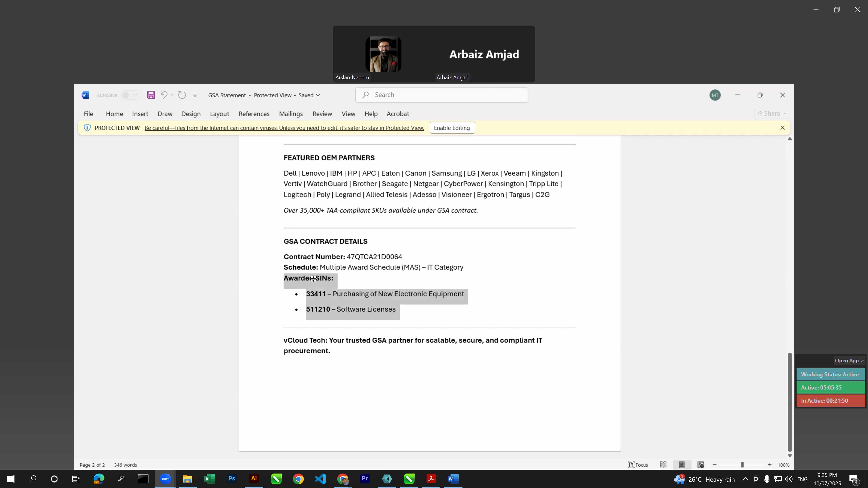Click Arslan Naeem's video thumbnail
Viewport: 868px width, 488px height.
pos(383,54)
